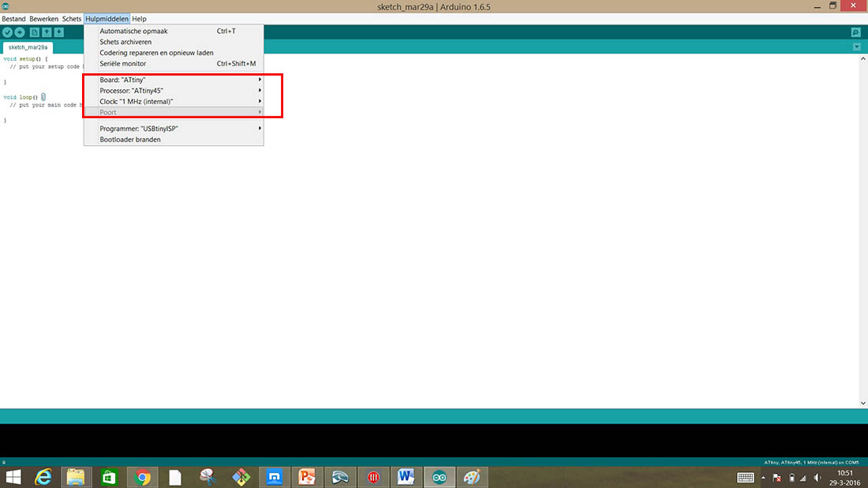Choose Automatische opmaak menu entry
This screenshot has height=488, width=868.
click(x=174, y=31)
